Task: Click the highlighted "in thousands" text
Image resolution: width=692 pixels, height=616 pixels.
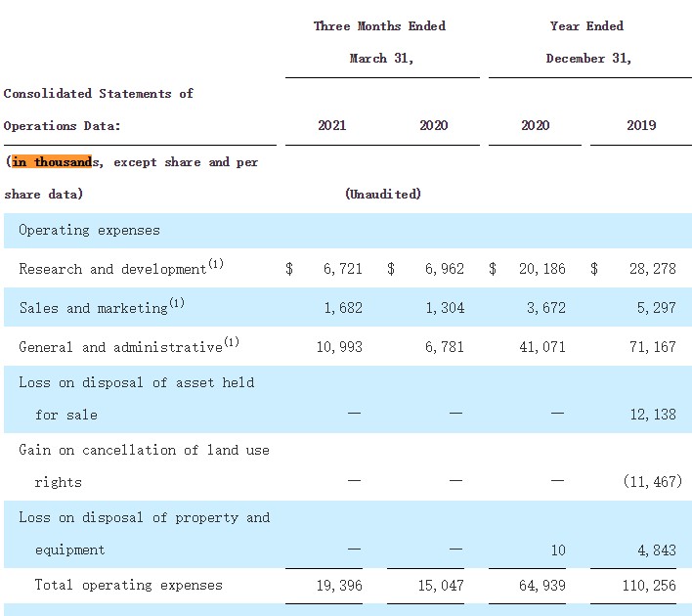Action: (51, 162)
